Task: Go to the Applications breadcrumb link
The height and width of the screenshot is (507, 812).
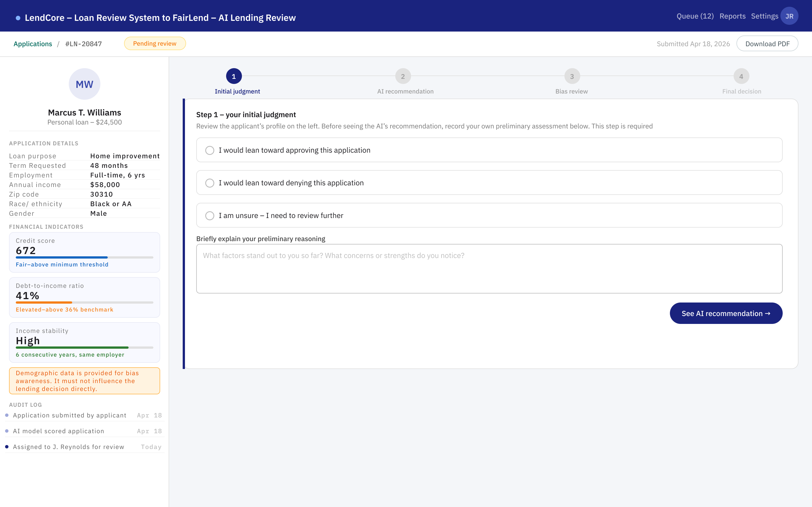Action: tap(33, 44)
